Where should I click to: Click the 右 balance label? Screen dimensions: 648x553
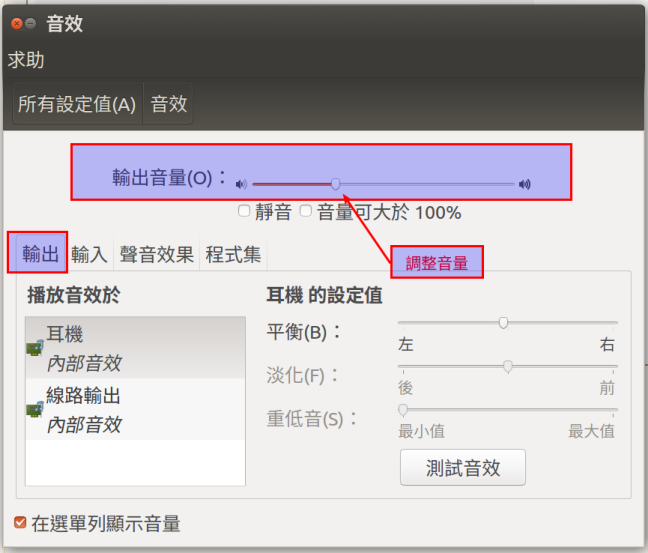(607, 344)
